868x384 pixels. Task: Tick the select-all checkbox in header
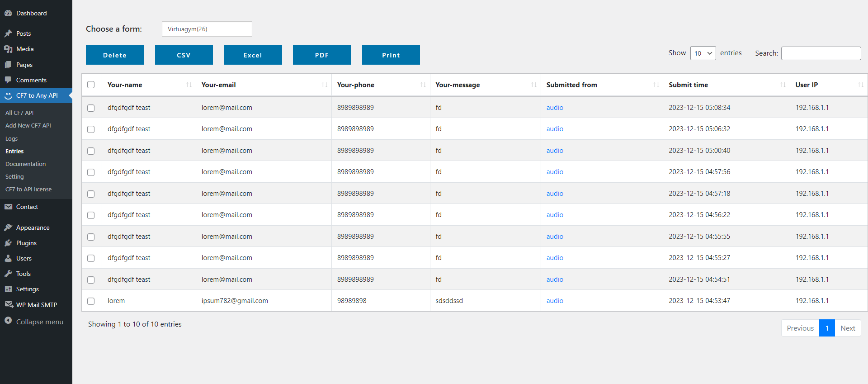[91, 85]
